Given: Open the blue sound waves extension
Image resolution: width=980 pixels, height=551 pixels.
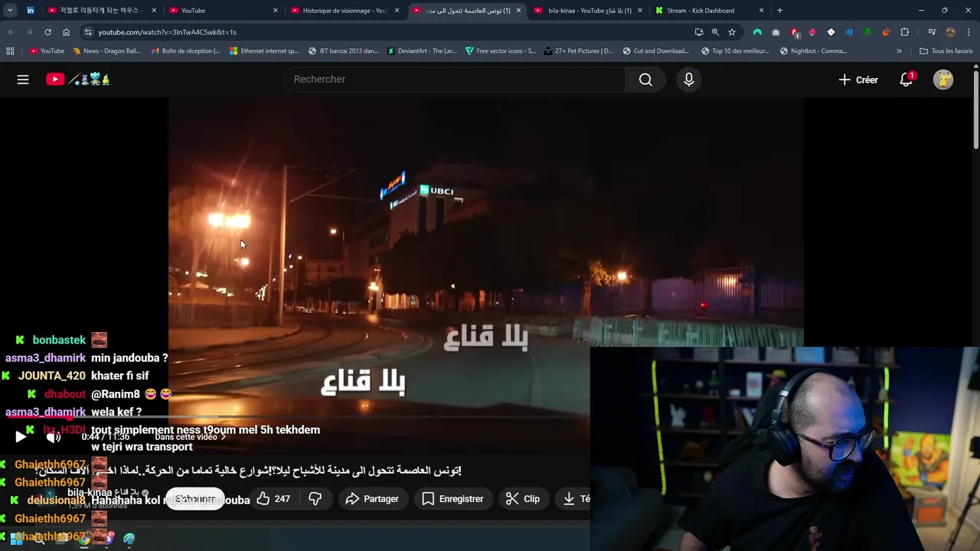Looking at the screenshot, I should click(x=849, y=32).
